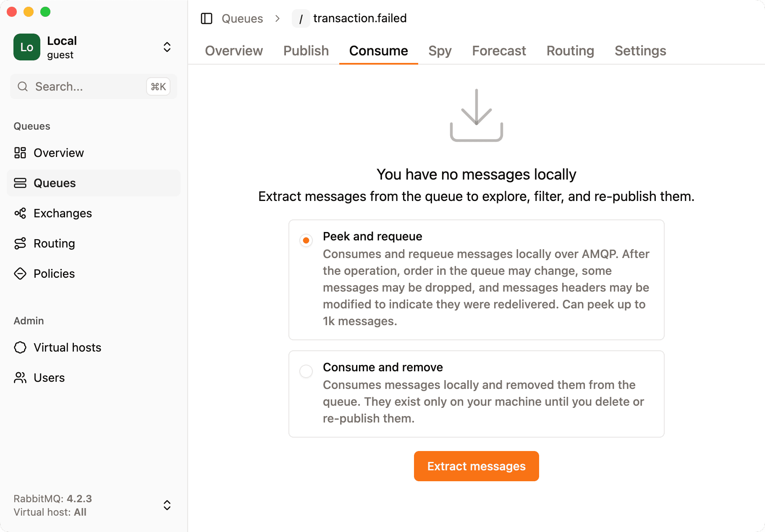Expand the Virtual host selector at bottom
This screenshot has height=532, width=765.
point(167,505)
